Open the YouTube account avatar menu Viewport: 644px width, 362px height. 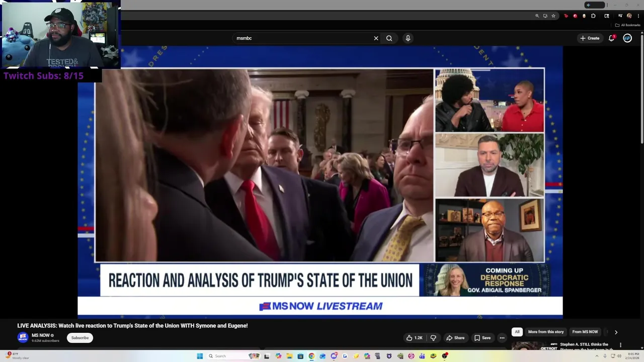click(627, 38)
